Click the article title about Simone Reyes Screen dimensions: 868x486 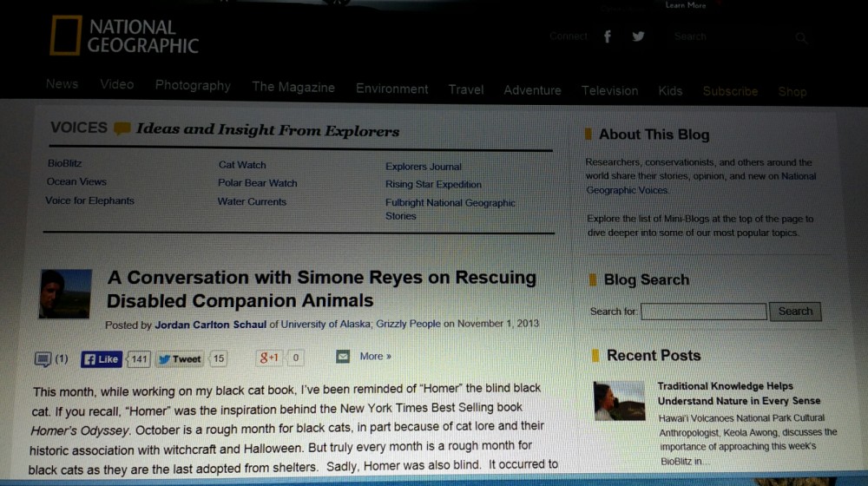322,289
